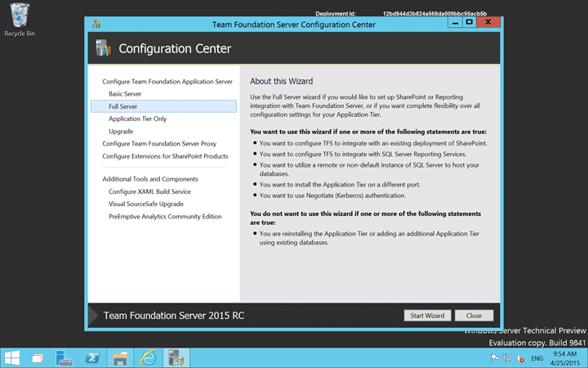Image resolution: width=588 pixels, height=368 pixels.
Task: Click the Action Center flag tray icon
Action: click(x=495, y=358)
